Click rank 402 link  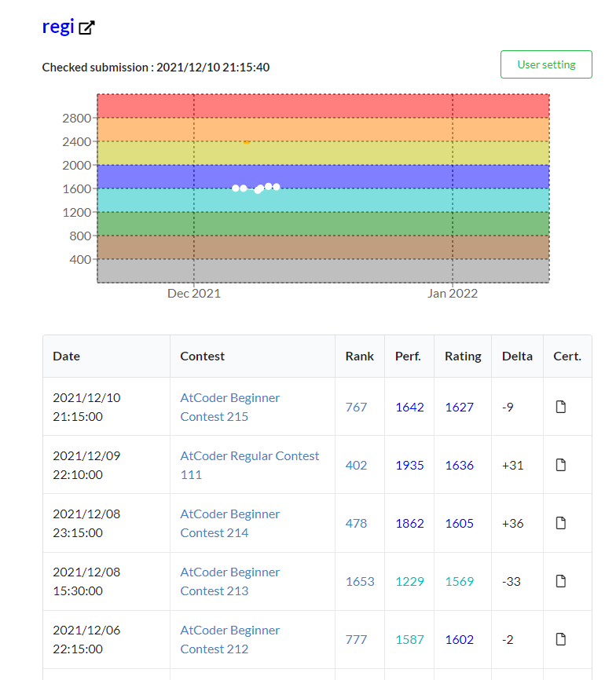coord(356,466)
